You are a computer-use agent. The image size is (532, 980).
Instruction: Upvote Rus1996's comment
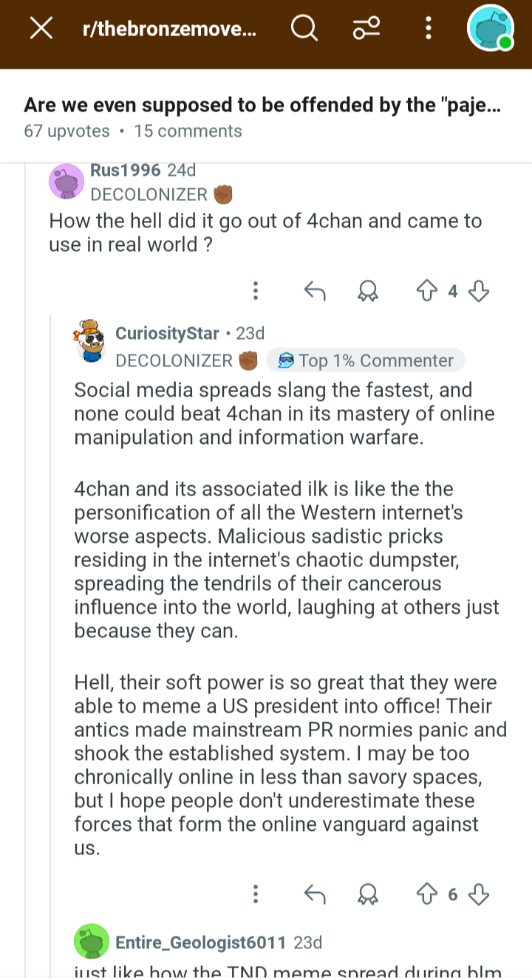[x=427, y=292]
